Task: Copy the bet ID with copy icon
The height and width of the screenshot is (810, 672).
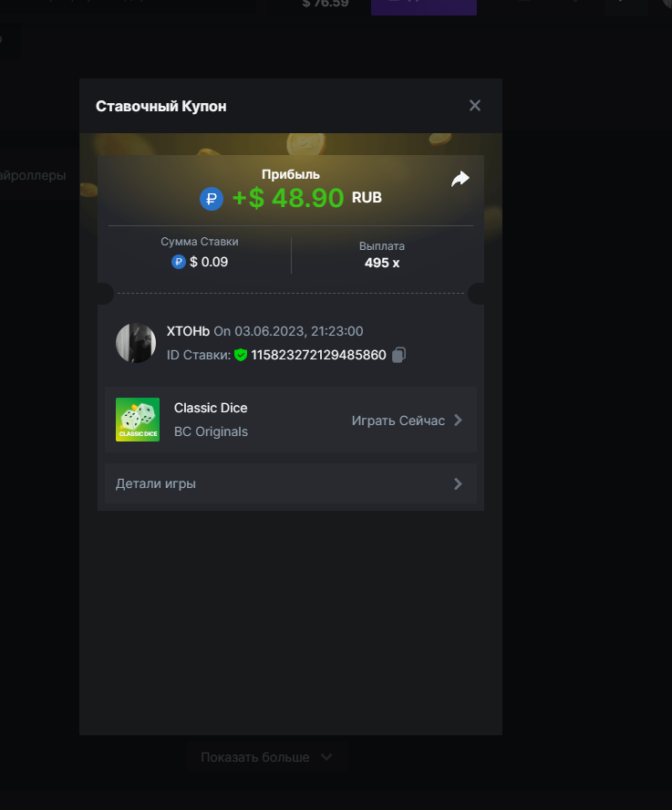Action: [x=398, y=355]
